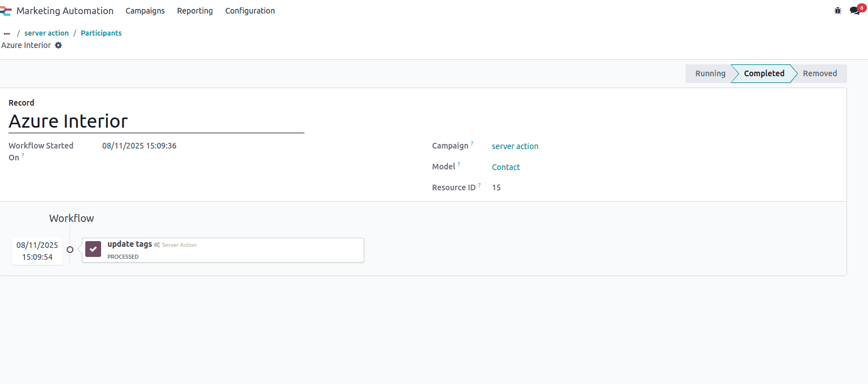This screenshot has height=384, width=868.
Task: Expand the breadcrumb ellipsis
Action: 7,33
